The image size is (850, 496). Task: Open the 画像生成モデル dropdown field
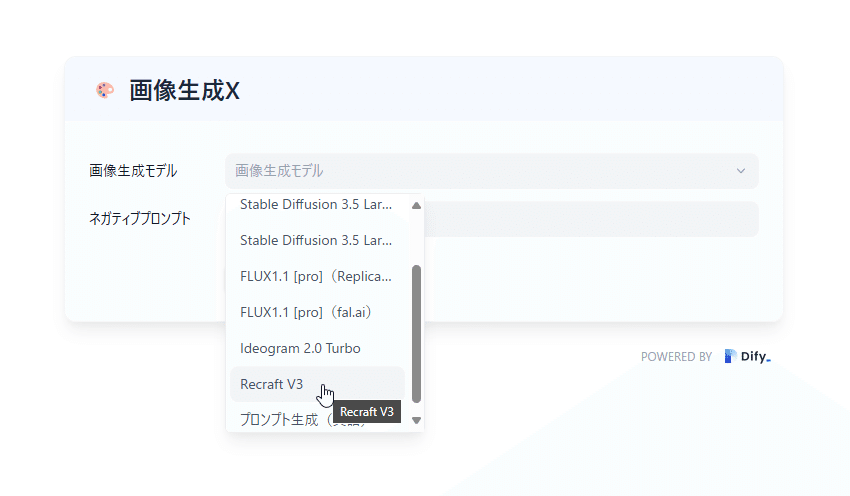pyautogui.click(x=492, y=171)
